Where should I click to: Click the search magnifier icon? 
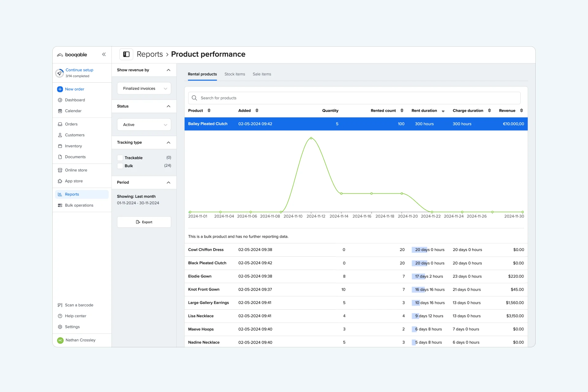tap(194, 98)
